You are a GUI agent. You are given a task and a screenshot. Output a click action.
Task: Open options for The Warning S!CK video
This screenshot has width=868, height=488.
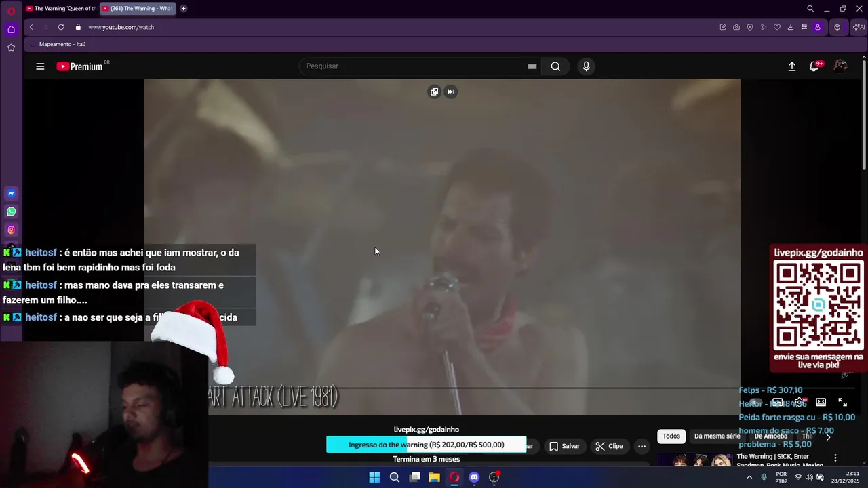[x=835, y=458]
